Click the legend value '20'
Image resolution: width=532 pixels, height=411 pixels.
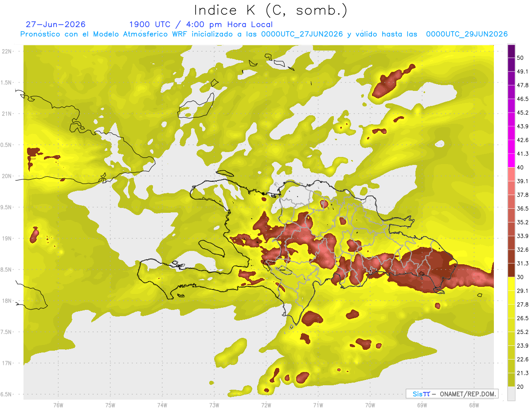pyautogui.click(x=521, y=387)
